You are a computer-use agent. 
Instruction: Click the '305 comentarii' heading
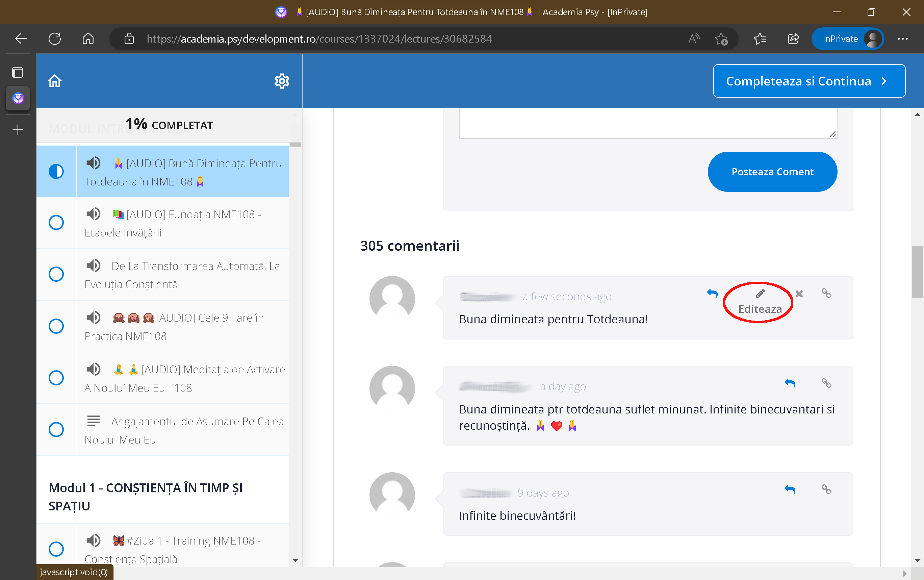coord(409,246)
